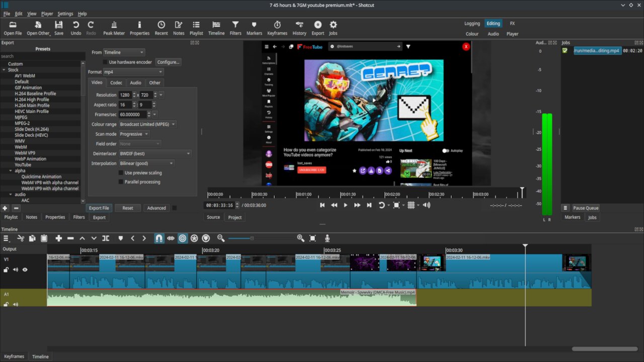Switch to the Codec tab
Viewport: 644px width, 362px height.
click(116, 82)
